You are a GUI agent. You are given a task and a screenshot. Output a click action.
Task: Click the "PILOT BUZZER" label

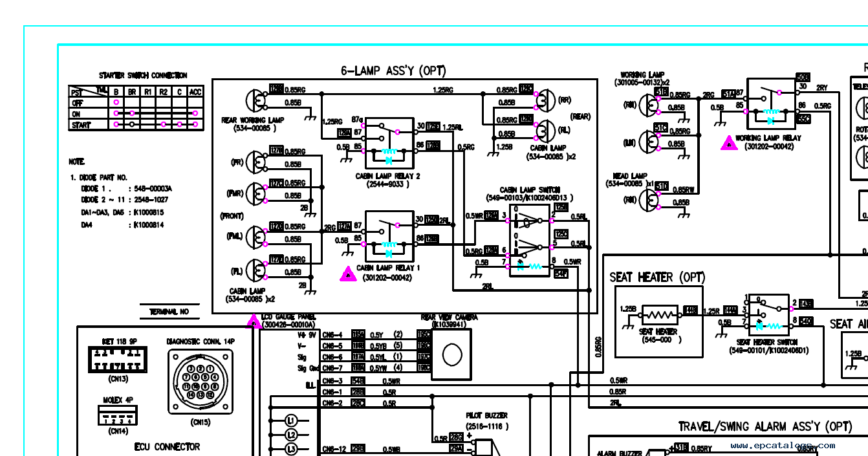[x=487, y=415]
